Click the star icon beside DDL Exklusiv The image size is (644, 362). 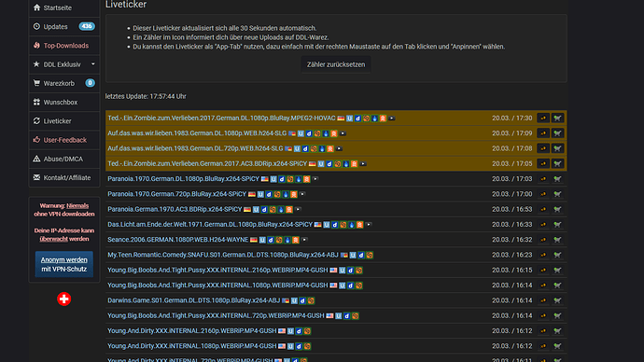pyautogui.click(x=36, y=64)
